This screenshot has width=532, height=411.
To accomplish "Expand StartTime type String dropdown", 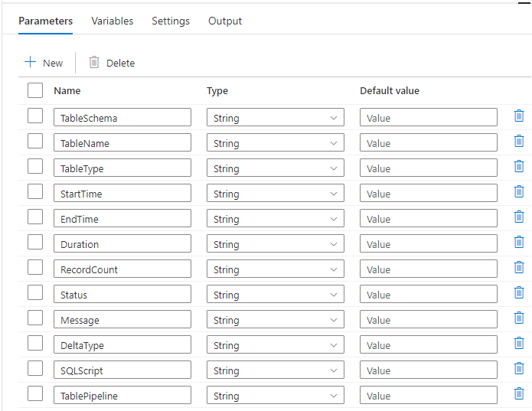I will 275,194.
